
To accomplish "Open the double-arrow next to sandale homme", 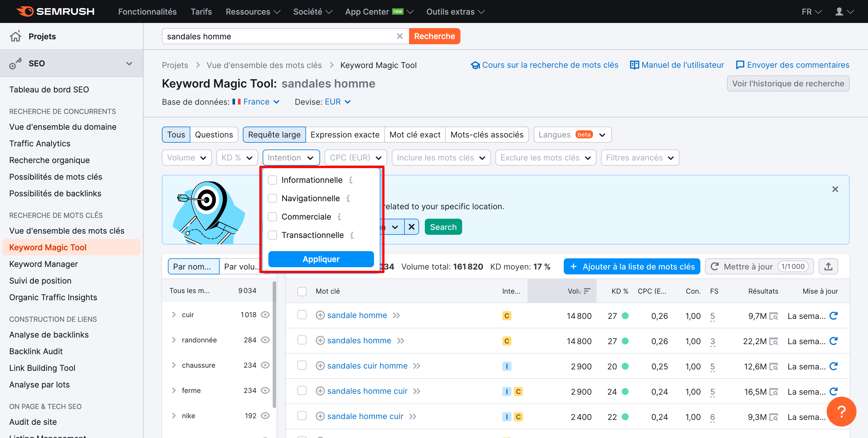I will pyautogui.click(x=396, y=315).
